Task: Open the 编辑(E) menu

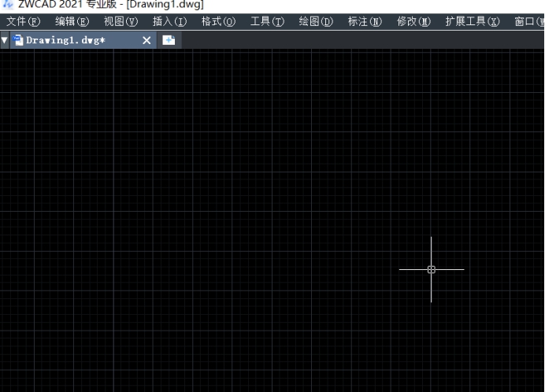Action: point(72,22)
